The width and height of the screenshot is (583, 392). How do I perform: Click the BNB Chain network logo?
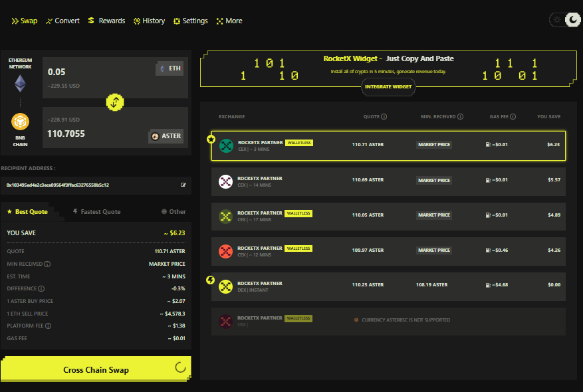pos(20,123)
